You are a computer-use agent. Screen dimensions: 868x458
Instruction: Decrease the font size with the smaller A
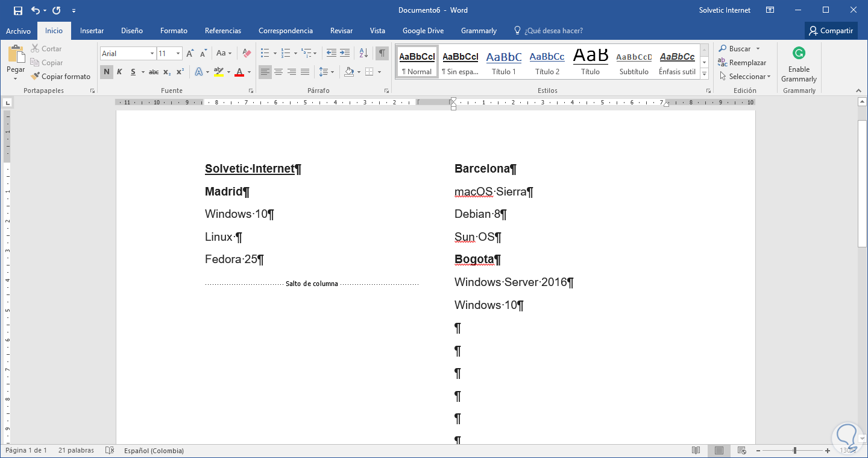tap(204, 54)
